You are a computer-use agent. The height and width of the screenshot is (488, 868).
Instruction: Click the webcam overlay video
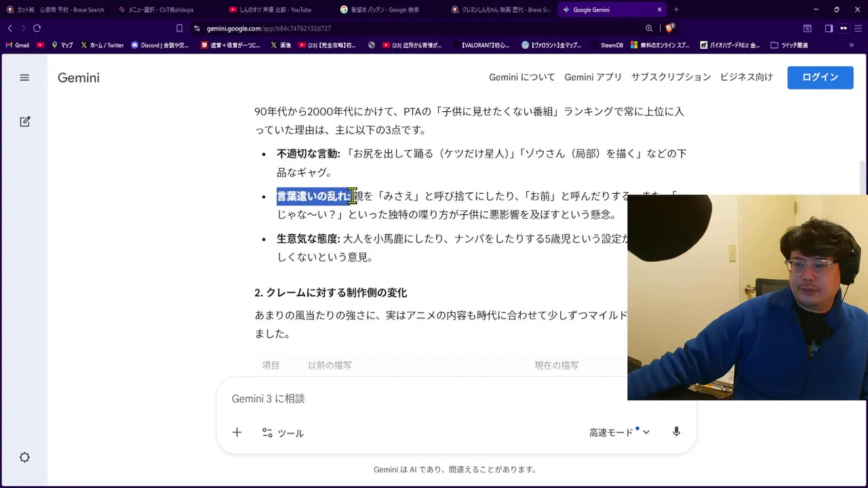747,298
